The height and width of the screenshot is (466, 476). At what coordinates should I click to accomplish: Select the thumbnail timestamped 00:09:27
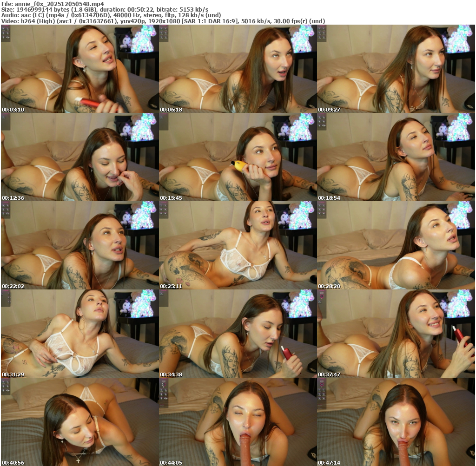(x=396, y=69)
